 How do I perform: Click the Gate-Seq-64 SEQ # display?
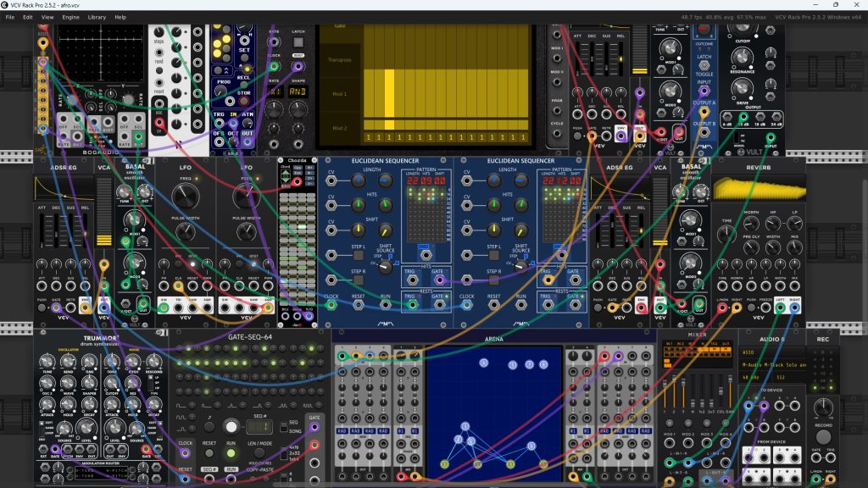(259, 427)
